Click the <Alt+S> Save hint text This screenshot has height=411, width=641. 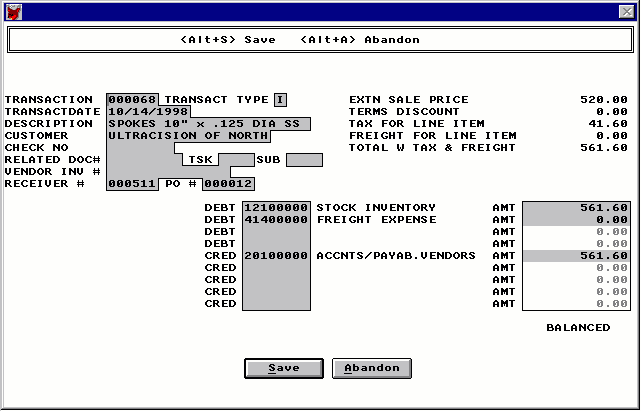228,40
